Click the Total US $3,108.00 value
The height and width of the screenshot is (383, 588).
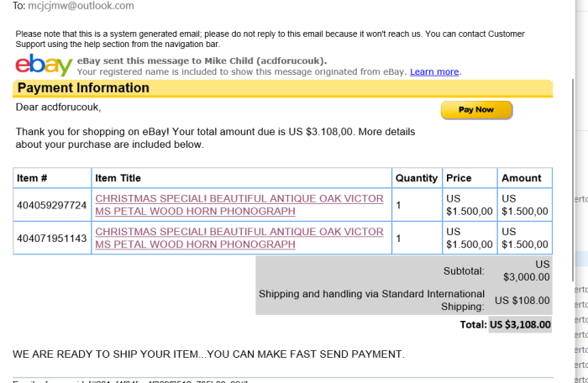point(520,324)
